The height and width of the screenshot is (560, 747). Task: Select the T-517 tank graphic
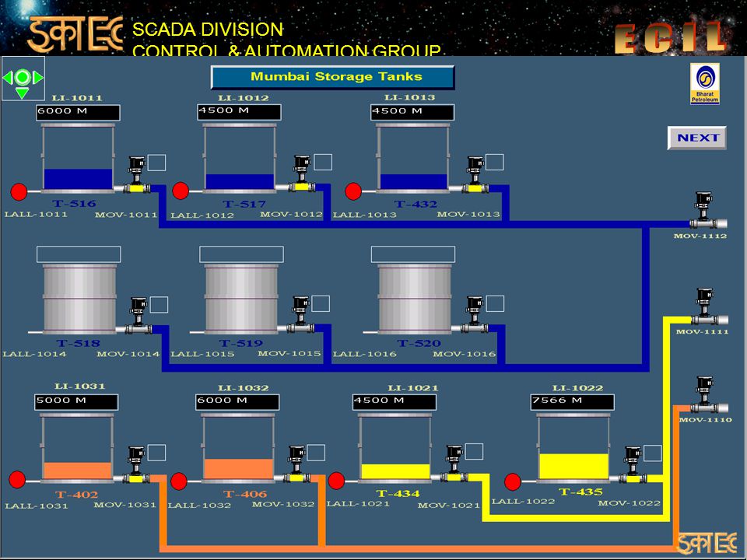[x=240, y=158]
